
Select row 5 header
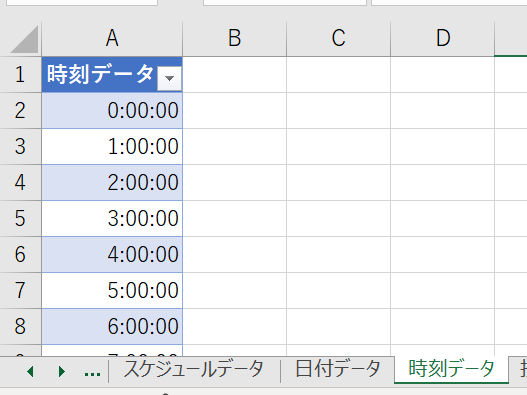point(20,219)
